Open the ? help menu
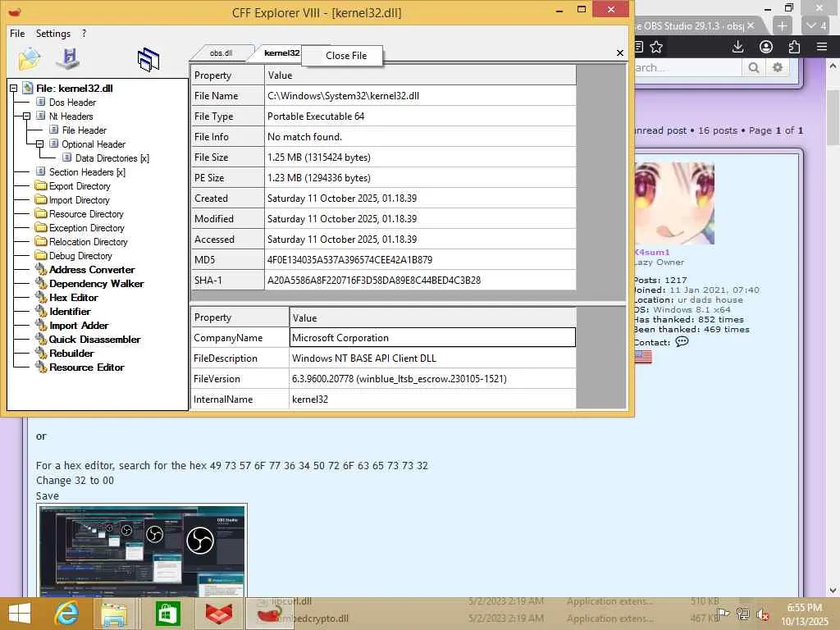This screenshot has height=630, width=840. pyautogui.click(x=84, y=34)
